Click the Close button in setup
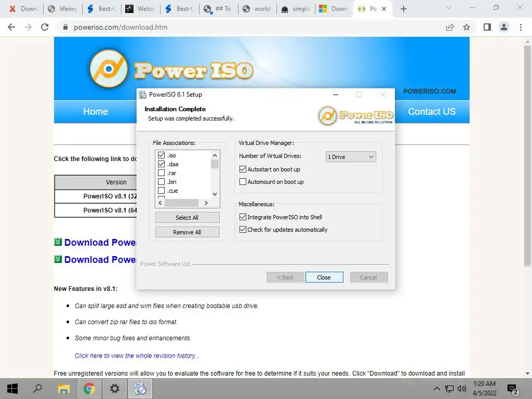Screen dimensions: 532x399 pyautogui.click(x=324, y=277)
